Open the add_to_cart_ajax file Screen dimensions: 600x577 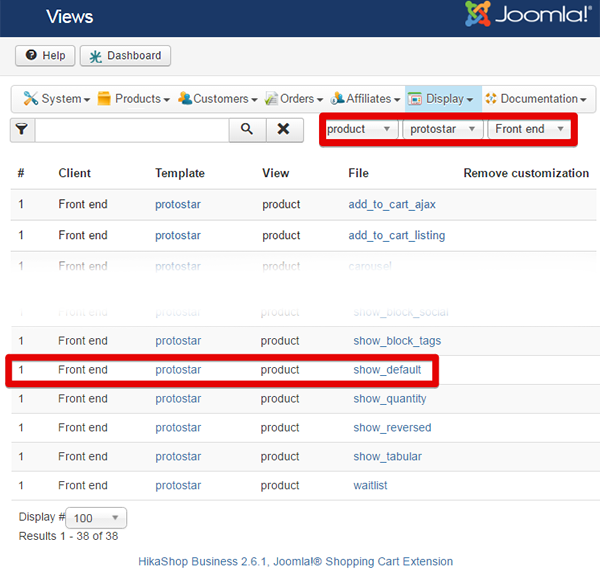click(392, 205)
